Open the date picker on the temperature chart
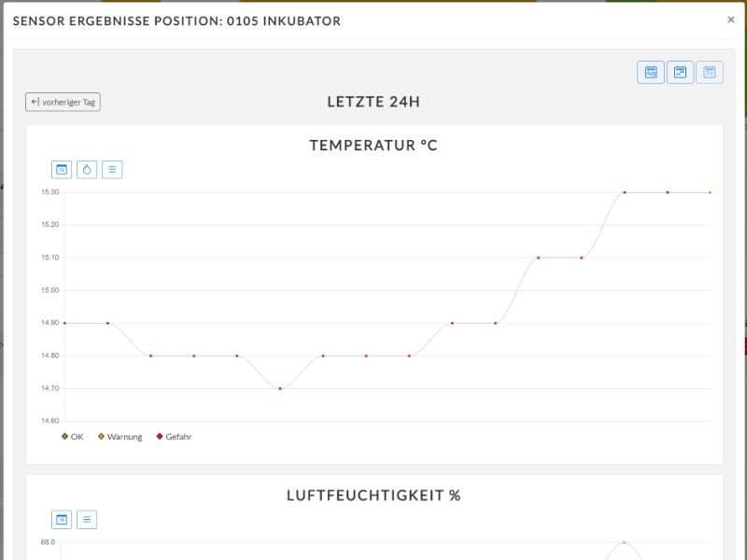 pyautogui.click(x=62, y=169)
